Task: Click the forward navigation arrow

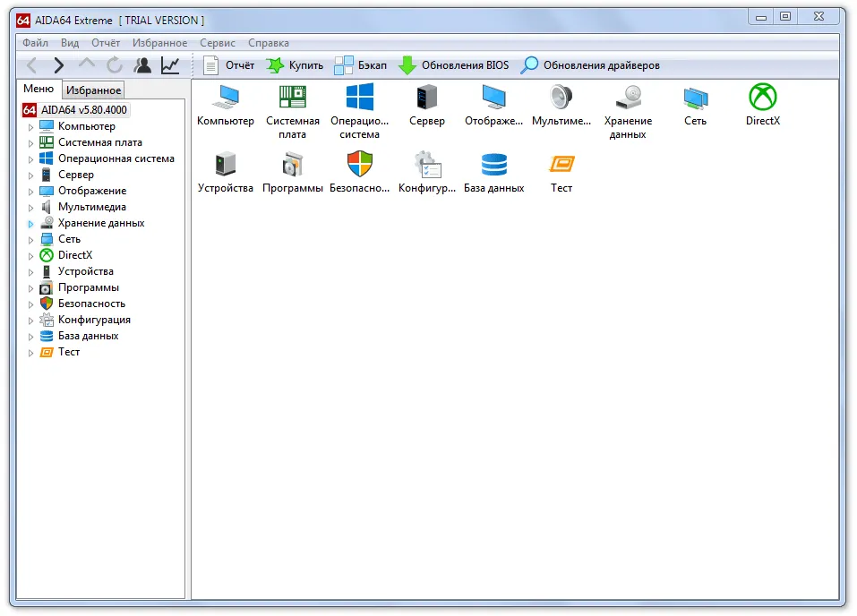Action: (x=59, y=65)
